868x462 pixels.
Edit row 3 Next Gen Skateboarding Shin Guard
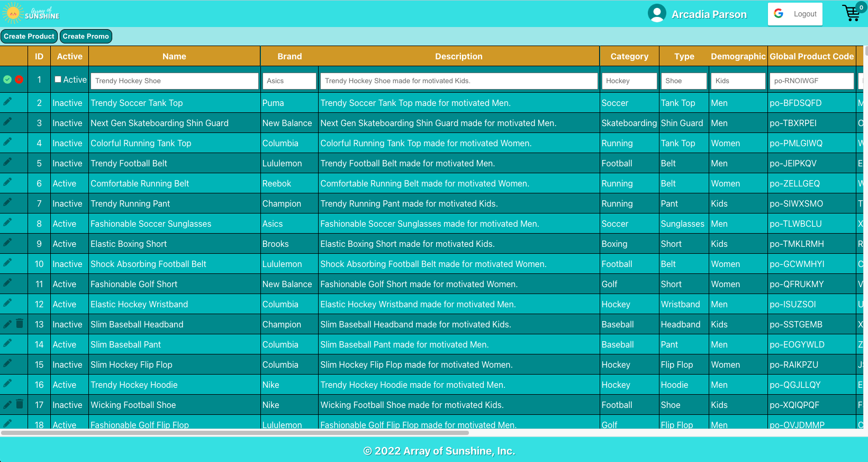tap(7, 121)
